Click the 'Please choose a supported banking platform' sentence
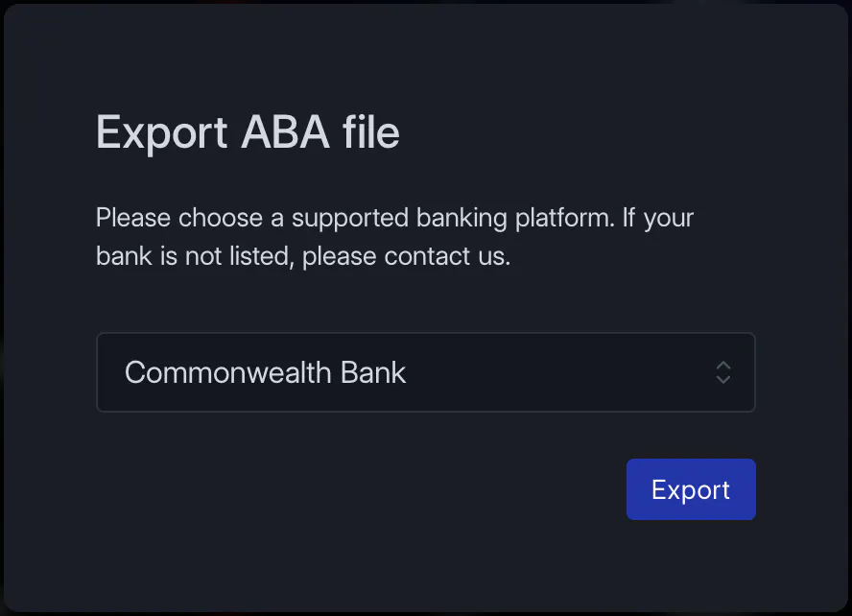Screen dimensions: 852x616 coord(355,218)
